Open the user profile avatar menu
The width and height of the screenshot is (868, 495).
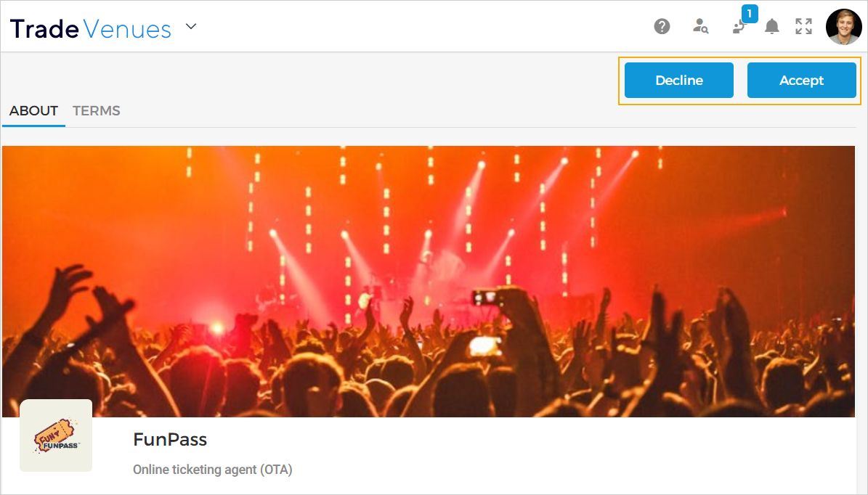point(843,27)
